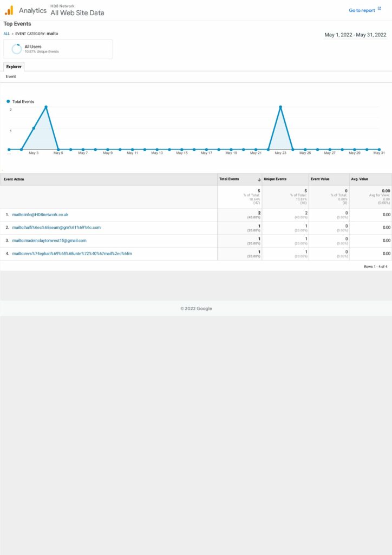The height and width of the screenshot is (555, 392).
Task: Select the All Users segment box
Action: (58, 49)
